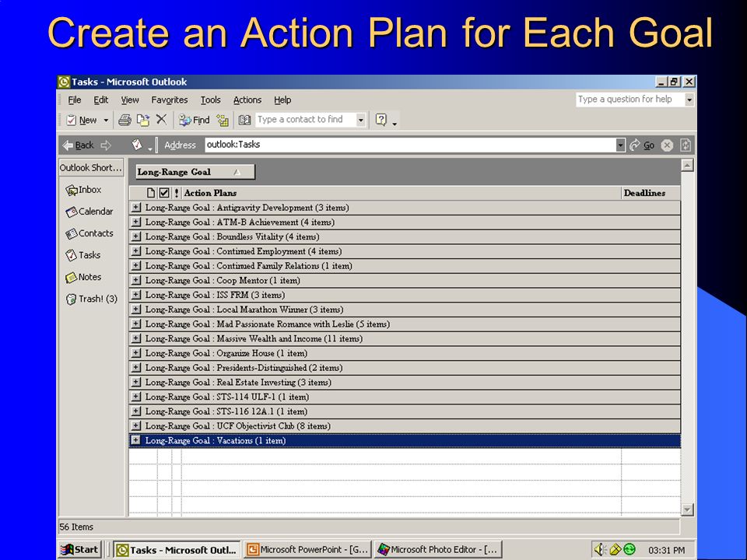Click the Priority exclamation column header
Viewport: 747px width, 560px height.
tap(177, 193)
